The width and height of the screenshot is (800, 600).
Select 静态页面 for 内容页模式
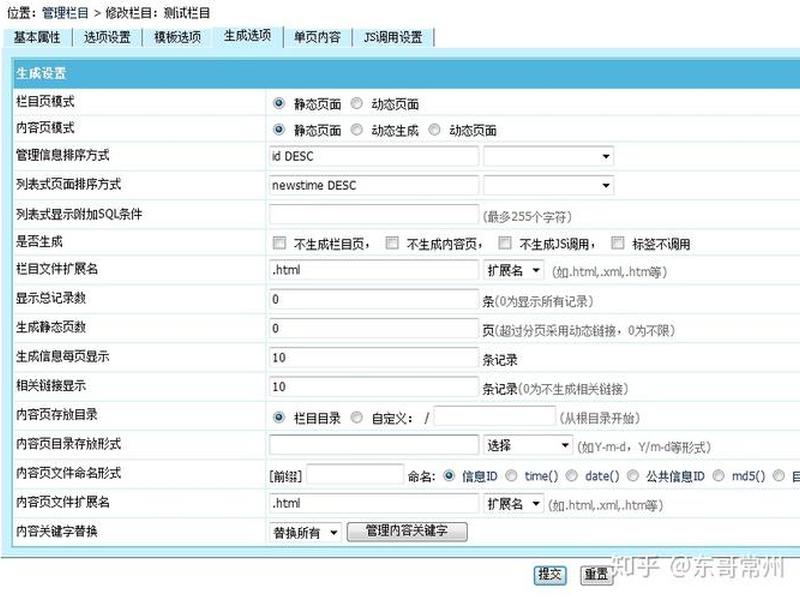(x=279, y=130)
